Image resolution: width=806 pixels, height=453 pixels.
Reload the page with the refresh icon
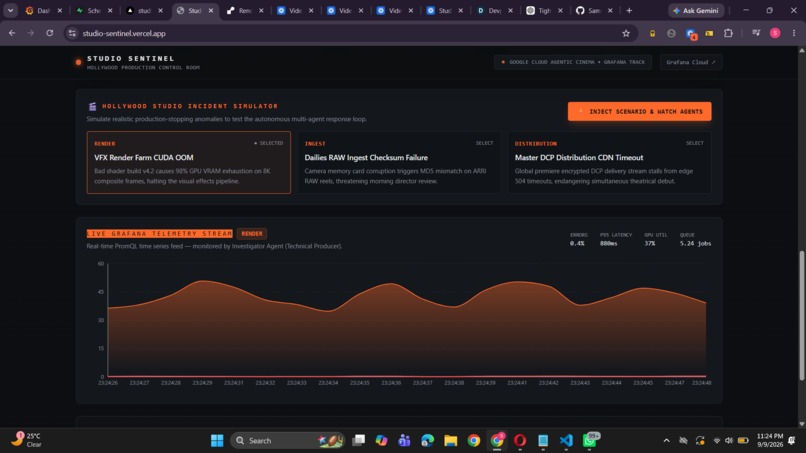tap(49, 33)
